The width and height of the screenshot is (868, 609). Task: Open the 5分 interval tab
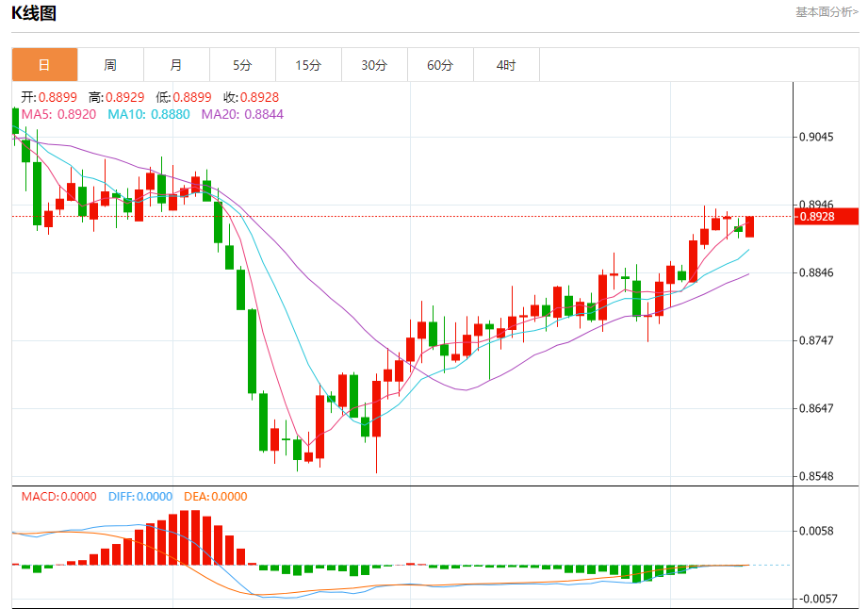(242, 65)
